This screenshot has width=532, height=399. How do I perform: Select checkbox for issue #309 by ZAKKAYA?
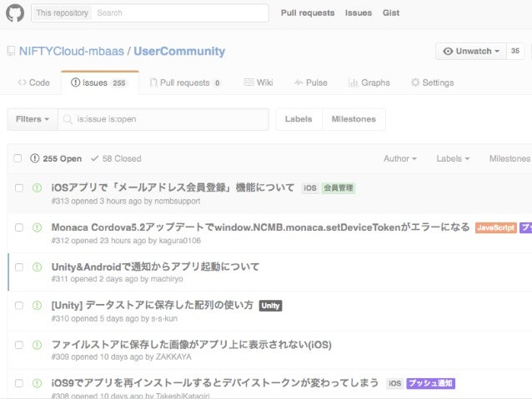point(19,345)
